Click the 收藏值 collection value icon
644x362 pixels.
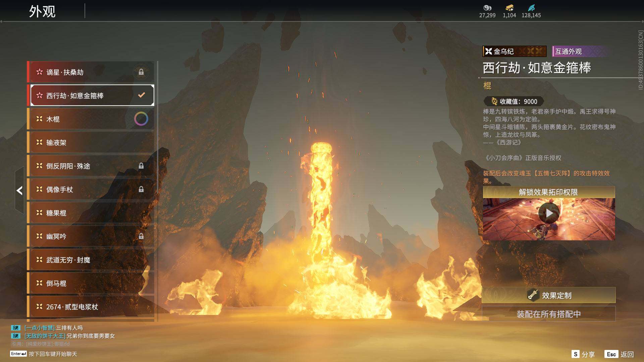(494, 101)
